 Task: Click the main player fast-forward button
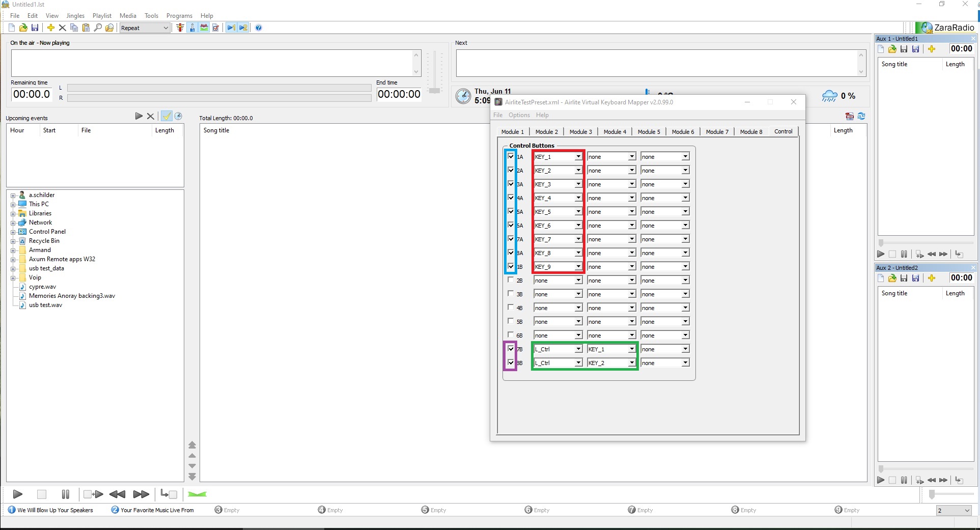141,494
